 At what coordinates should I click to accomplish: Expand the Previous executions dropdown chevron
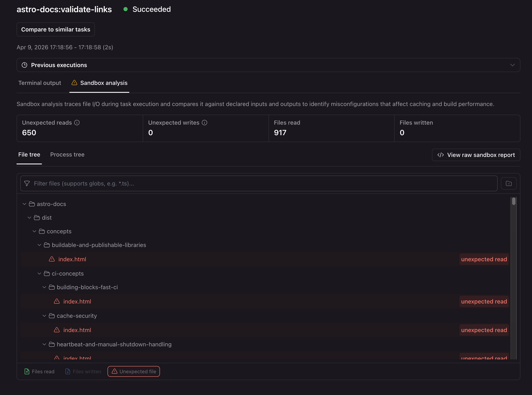pos(512,65)
